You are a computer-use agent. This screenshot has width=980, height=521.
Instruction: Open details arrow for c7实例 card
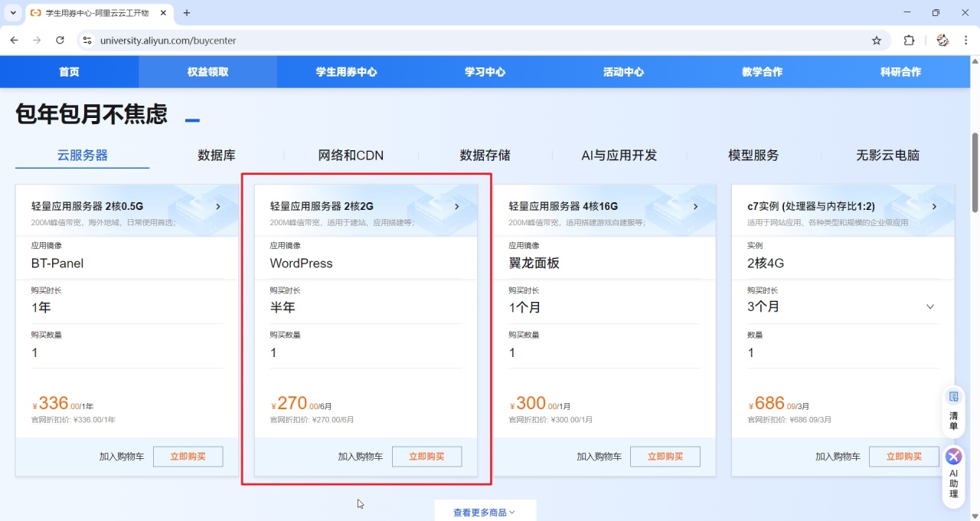point(935,206)
